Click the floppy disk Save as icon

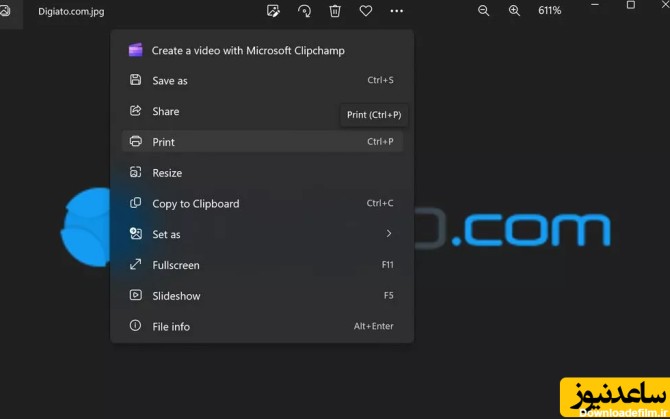tap(135, 80)
